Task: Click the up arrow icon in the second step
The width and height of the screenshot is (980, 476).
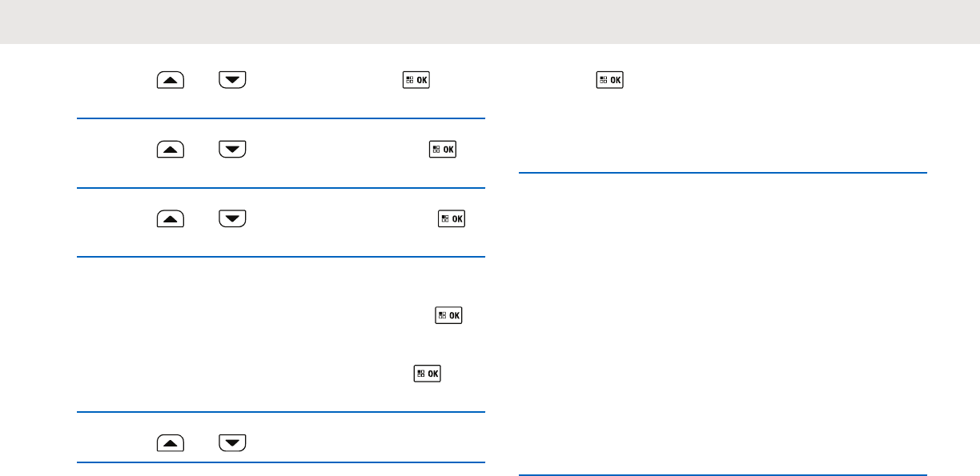Action: click(x=171, y=149)
